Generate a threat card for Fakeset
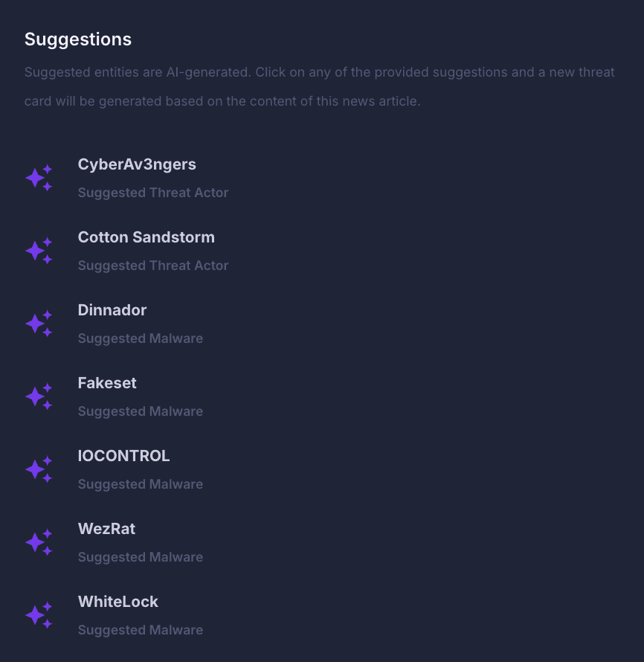This screenshot has width=644, height=662. (107, 383)
